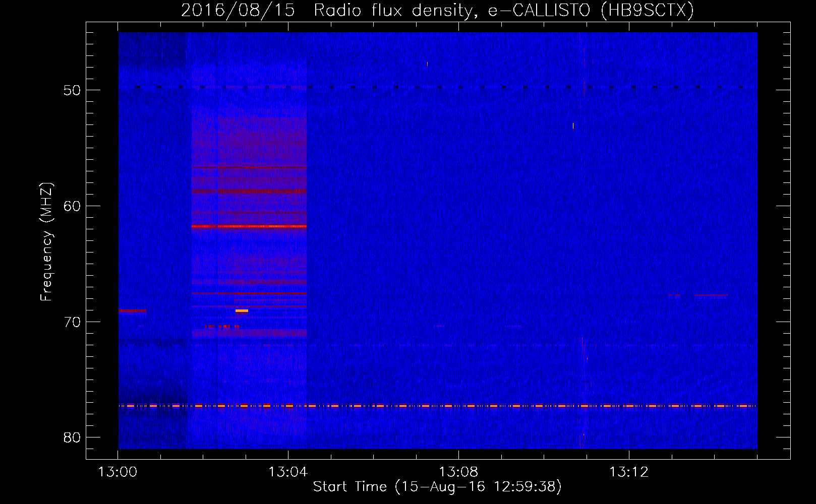The width and height of the screenshot is (816, 504).
Task: Click the '13:04' time axis tick label
Action: pyautogui.click(x=288, y=472)
